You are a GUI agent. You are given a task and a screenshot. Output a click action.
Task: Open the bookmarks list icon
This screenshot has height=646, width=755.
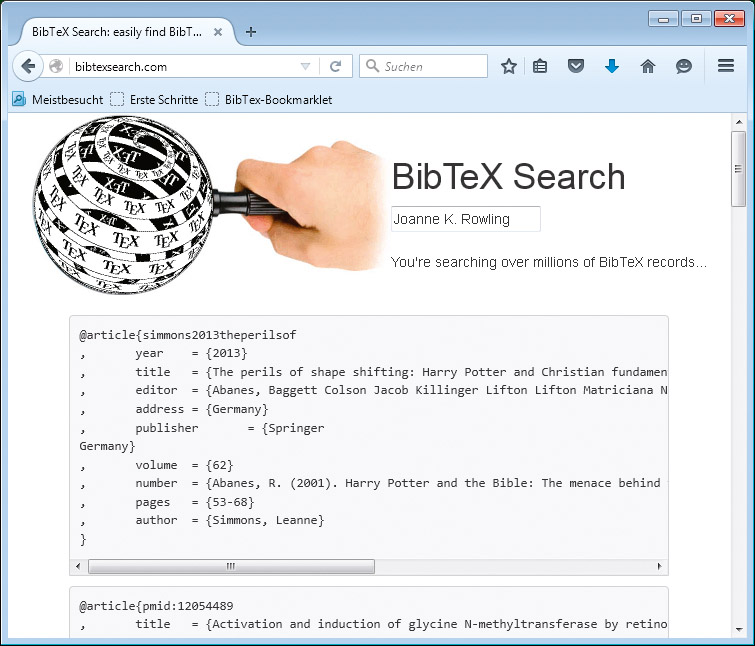540,67
